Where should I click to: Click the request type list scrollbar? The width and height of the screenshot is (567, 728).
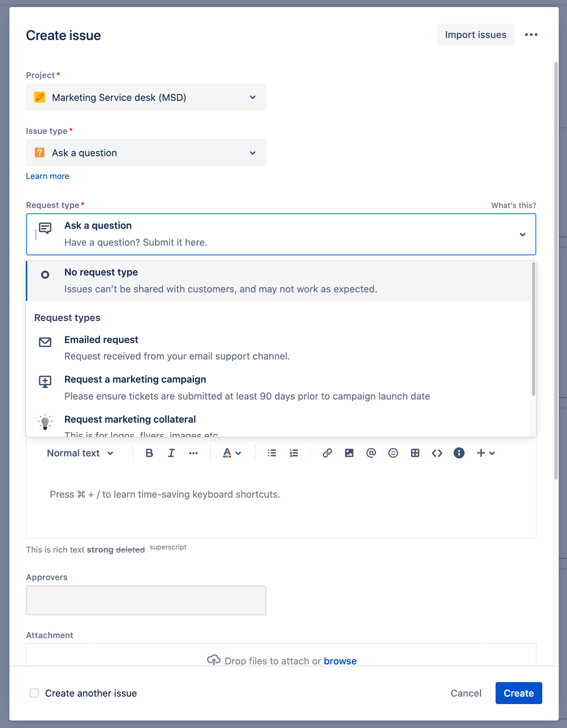tap(534, 330)
